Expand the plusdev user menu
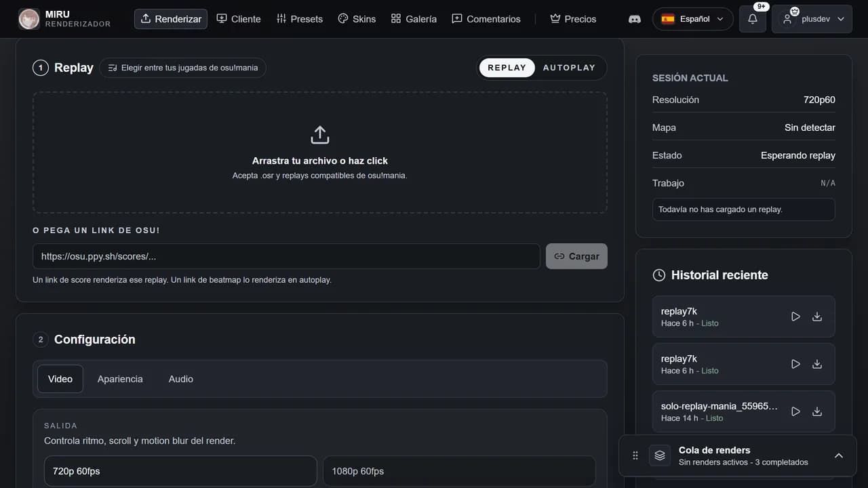This screenshot has height=488, width=868. 812,19
